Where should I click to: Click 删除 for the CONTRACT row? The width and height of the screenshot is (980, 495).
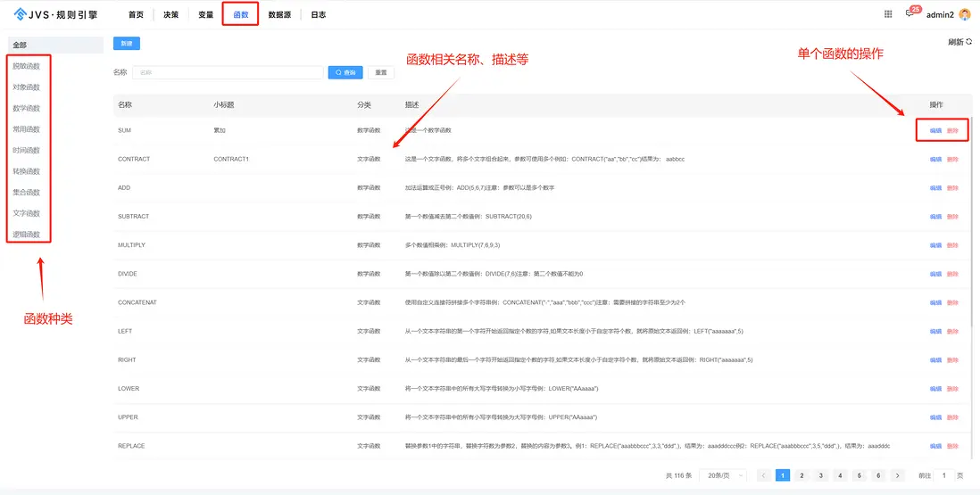(952, 159)
